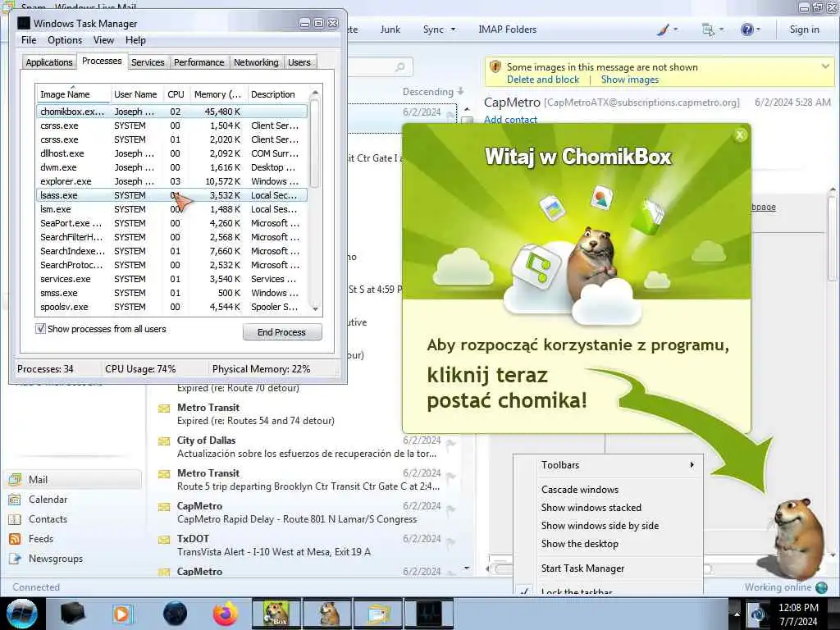Viewport: 840px width, 630px height.
Task: Open the help icon in Live Mail toolbar
Action: [x=746, y=30]
